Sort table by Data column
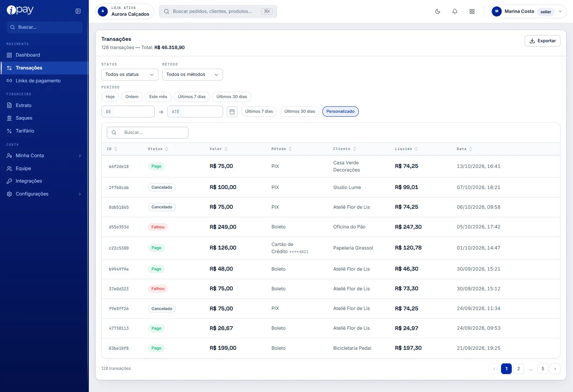This screenshot has height=392, width=573. coord(464,149)
